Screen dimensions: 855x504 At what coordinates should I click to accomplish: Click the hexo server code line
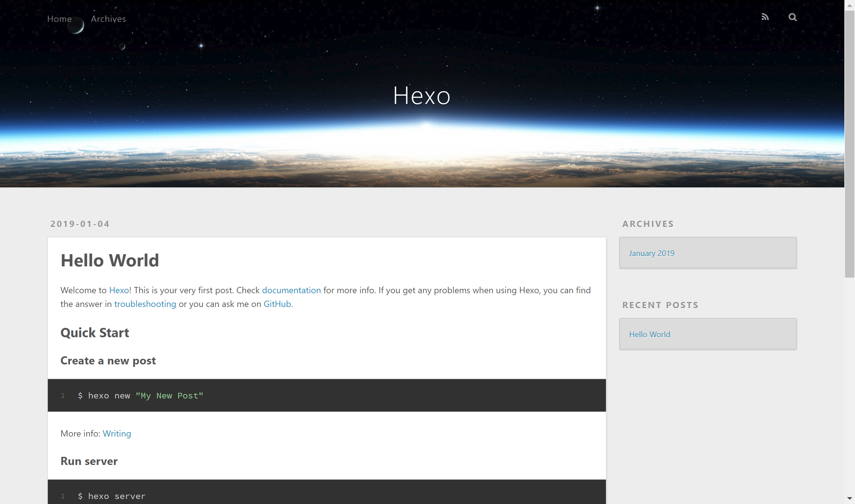pyautogui.click(x=112, y=496)
